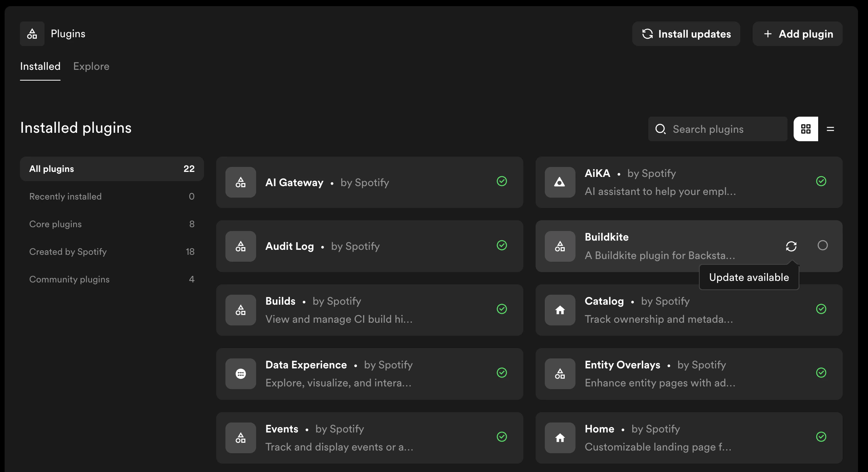Click Buildkite update available refresh icon
The width and height of the screenshot is (868, 472).
[791, 246]
